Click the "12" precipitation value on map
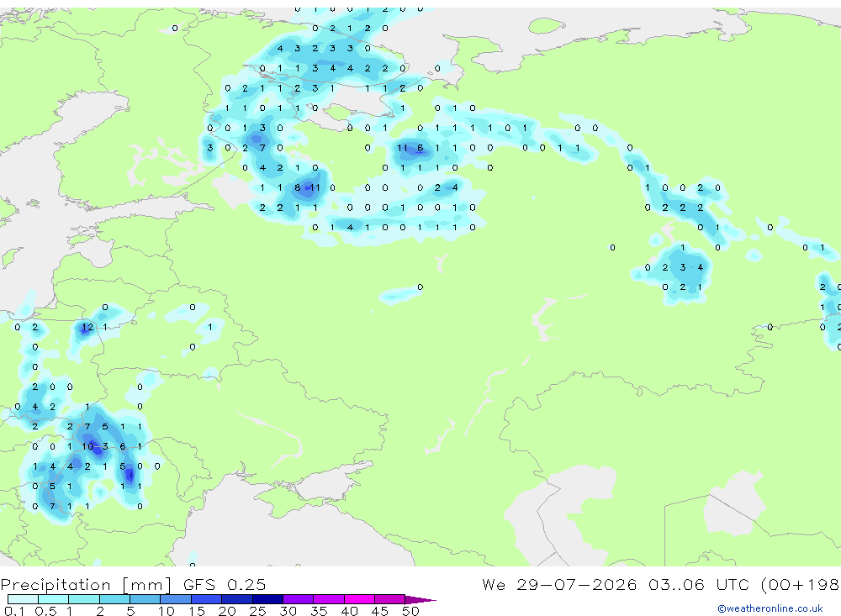The width and height of the screenshot is (841, 616). tap(87, 327)
